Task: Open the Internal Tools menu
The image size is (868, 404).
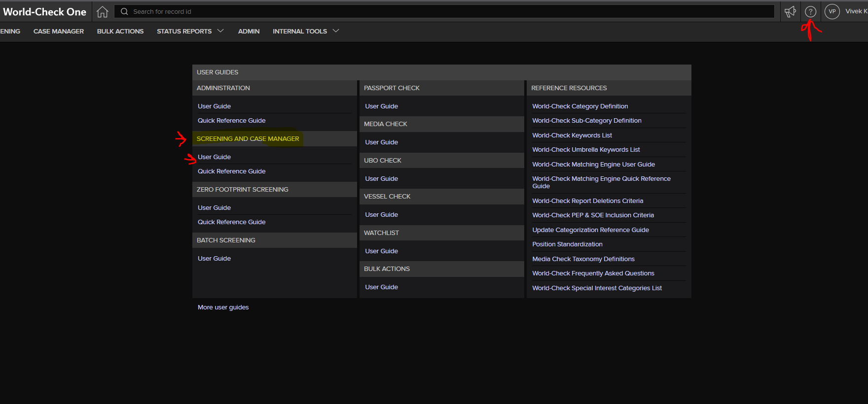Action: tap(300, 31)
